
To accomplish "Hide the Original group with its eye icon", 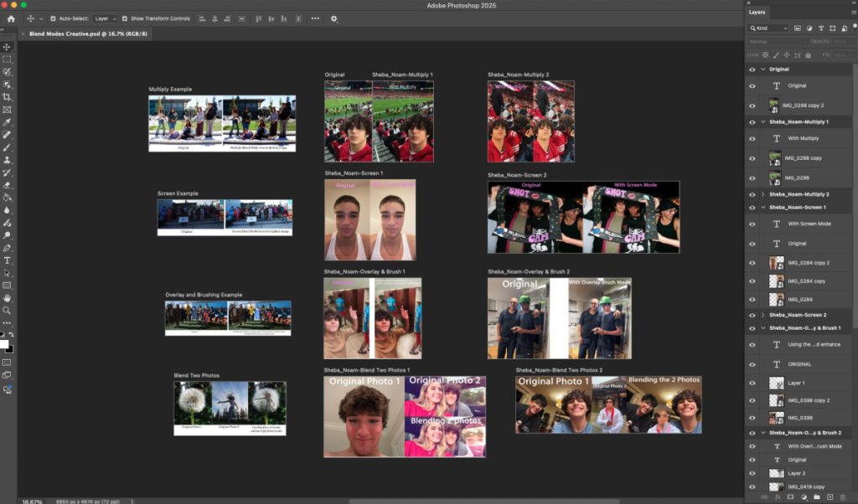I will click(x=752, y=69).
